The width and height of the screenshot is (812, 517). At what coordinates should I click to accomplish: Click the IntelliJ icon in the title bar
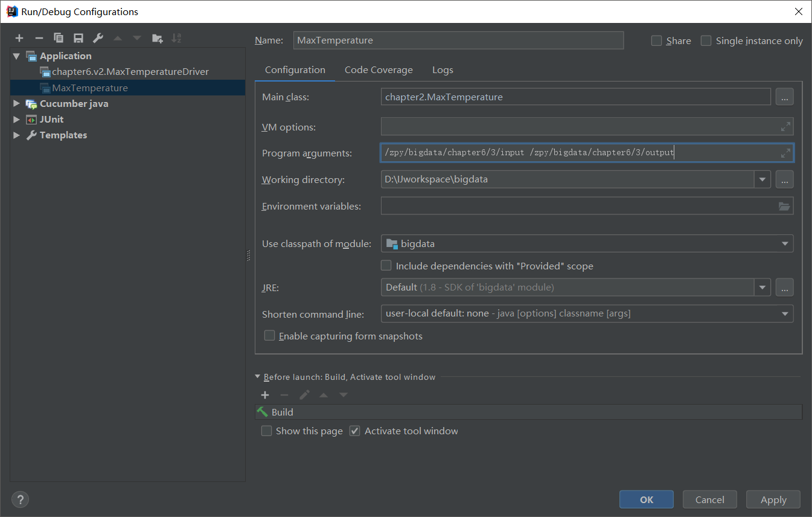pos(12,11)
